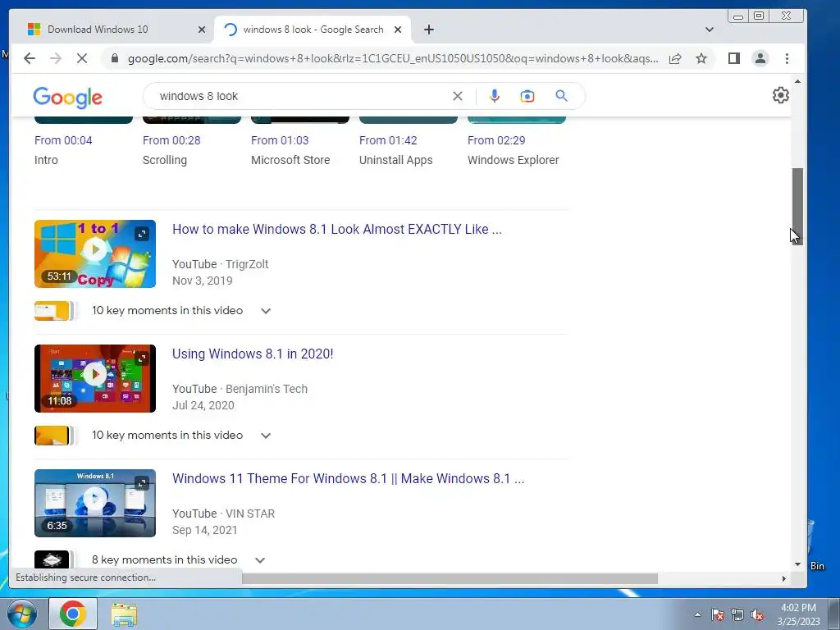Open the tab search chevron
This screenshot has width=840, height=630.
pyautogui.click(x=710, y=30)
